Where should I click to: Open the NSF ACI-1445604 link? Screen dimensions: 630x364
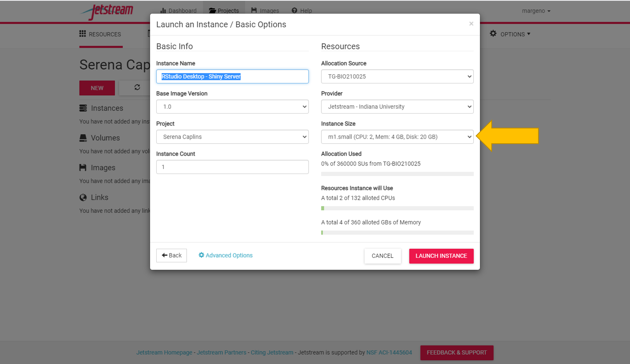(x=389, y=352)
